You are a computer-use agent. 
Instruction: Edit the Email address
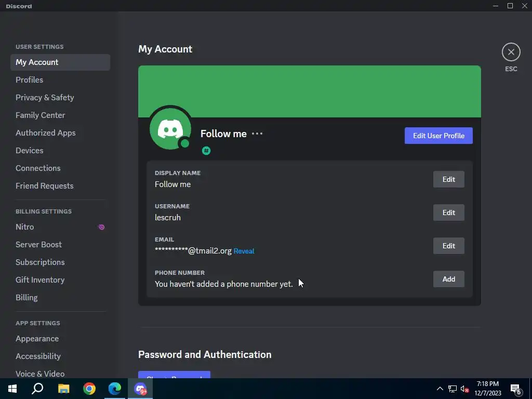point(448,246)
